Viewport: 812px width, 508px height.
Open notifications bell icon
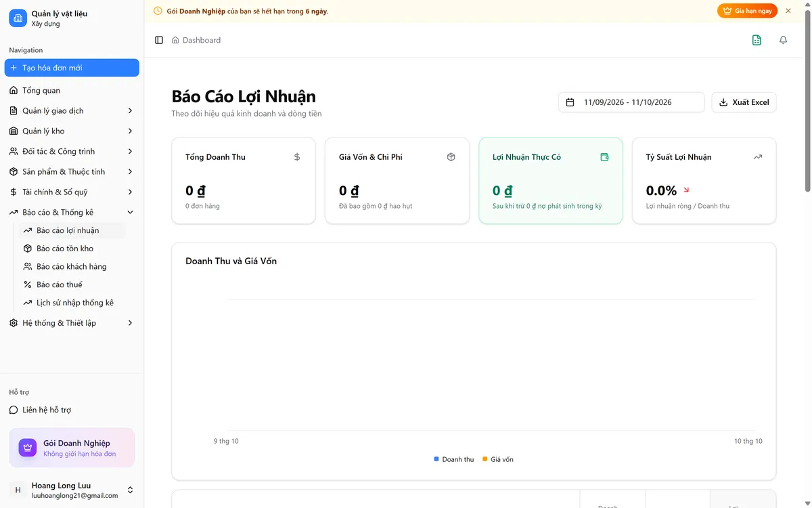tap(783, 40)
